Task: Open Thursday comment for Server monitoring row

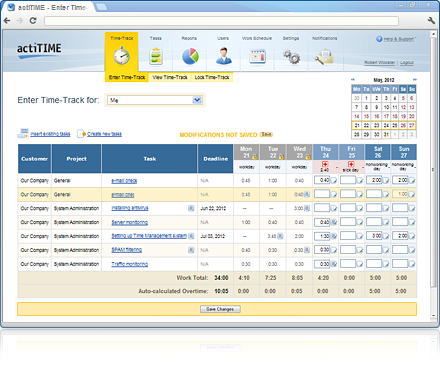Action: tap(334, 222)
